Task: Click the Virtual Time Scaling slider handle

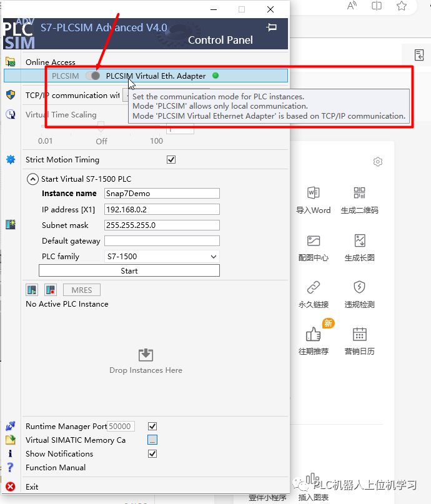Action: (x=101, y=126)
